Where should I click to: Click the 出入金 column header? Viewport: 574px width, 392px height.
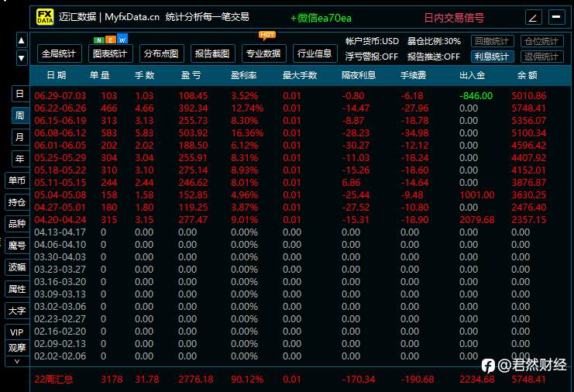point(473,75)
